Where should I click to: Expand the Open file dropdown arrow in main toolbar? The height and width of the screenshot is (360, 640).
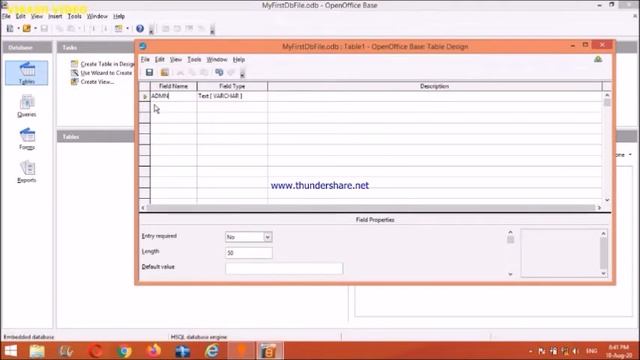[36, 29]
